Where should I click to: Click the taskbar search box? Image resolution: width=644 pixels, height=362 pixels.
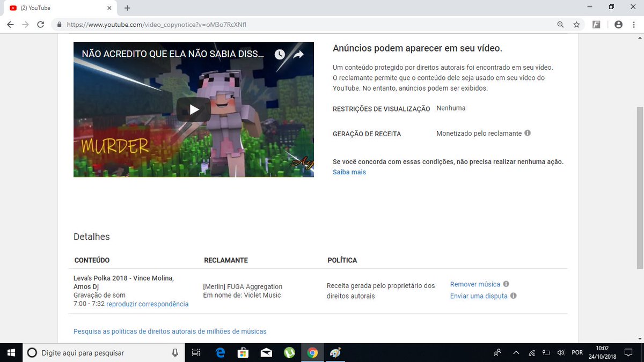pyautogui.click(x=103, y=352)
